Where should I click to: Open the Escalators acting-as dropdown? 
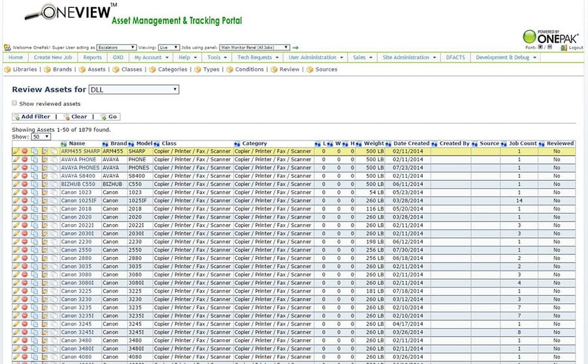[116, 47]
